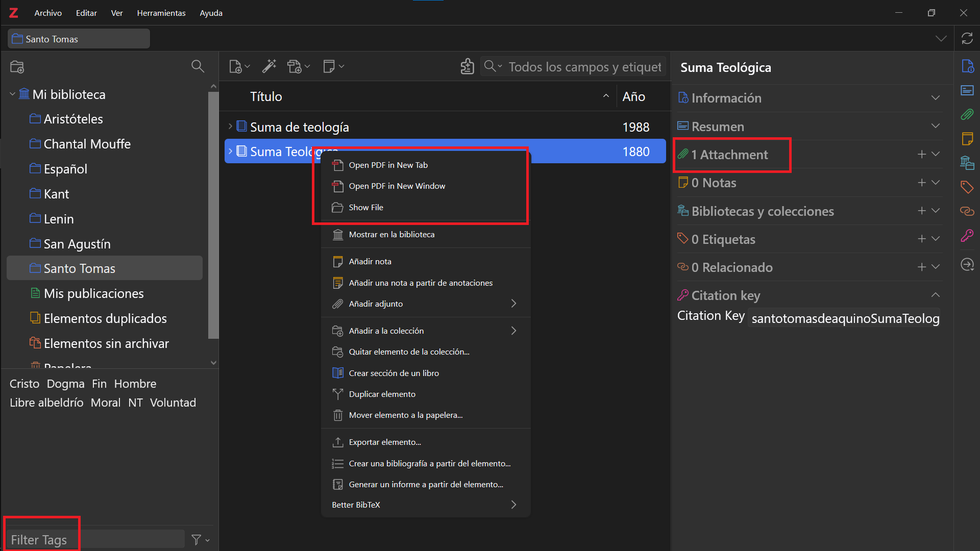Expand the Información section chevron
980x551 pixels.
point(935,98)
